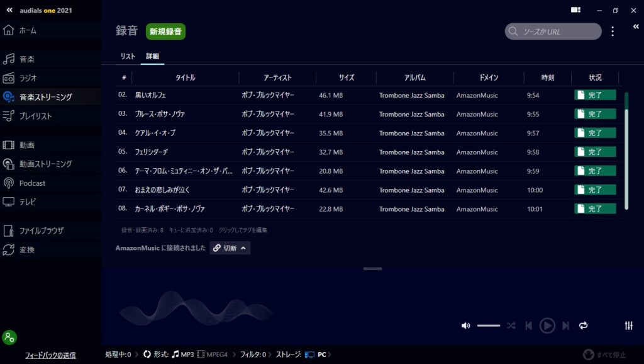Switch to the リスト tab
Image resolution: width=644 pixels, height=364 pixels.
coord(128,57)
